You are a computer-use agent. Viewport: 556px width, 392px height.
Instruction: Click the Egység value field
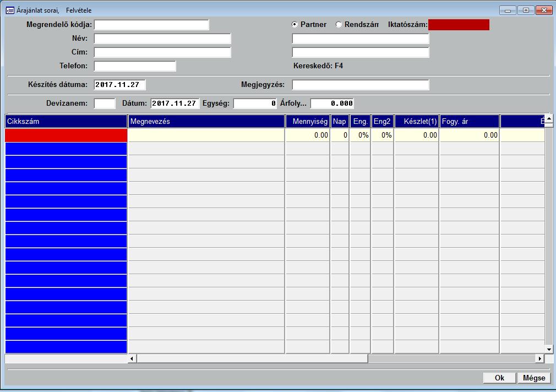(x=255, y=104)
